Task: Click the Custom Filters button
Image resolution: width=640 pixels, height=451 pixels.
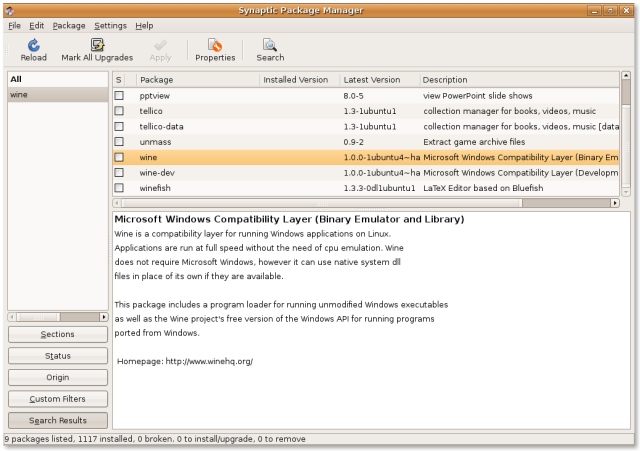Action: click(58, 399)
